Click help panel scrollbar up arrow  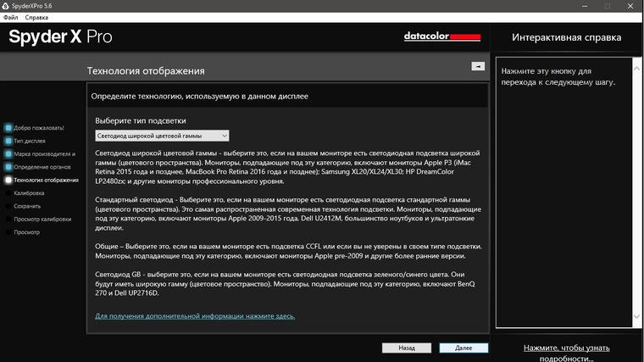(636, 69)
